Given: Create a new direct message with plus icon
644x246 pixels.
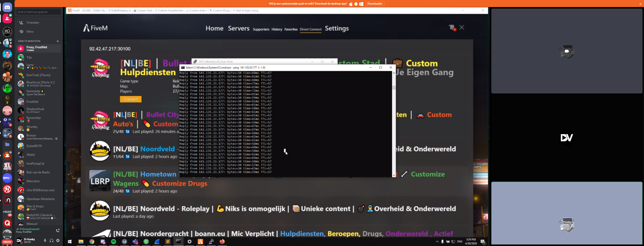Looking at the screenshot, I should pos(58,41).
